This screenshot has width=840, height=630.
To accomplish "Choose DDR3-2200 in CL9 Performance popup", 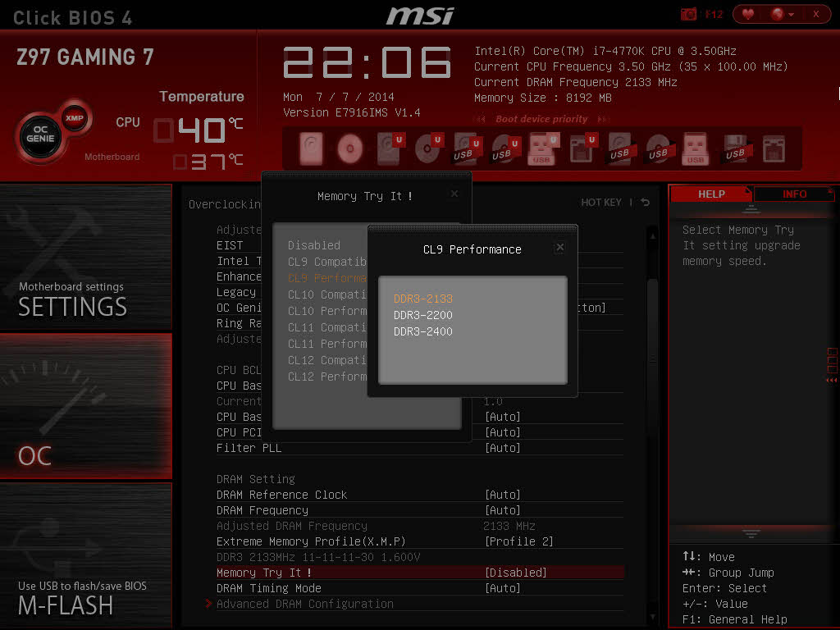I will coord(422,315).
